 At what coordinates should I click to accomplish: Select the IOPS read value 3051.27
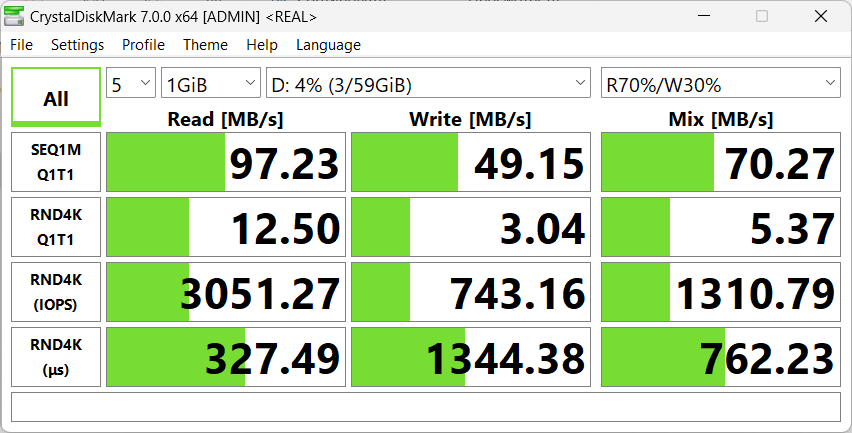coord(226,292)
